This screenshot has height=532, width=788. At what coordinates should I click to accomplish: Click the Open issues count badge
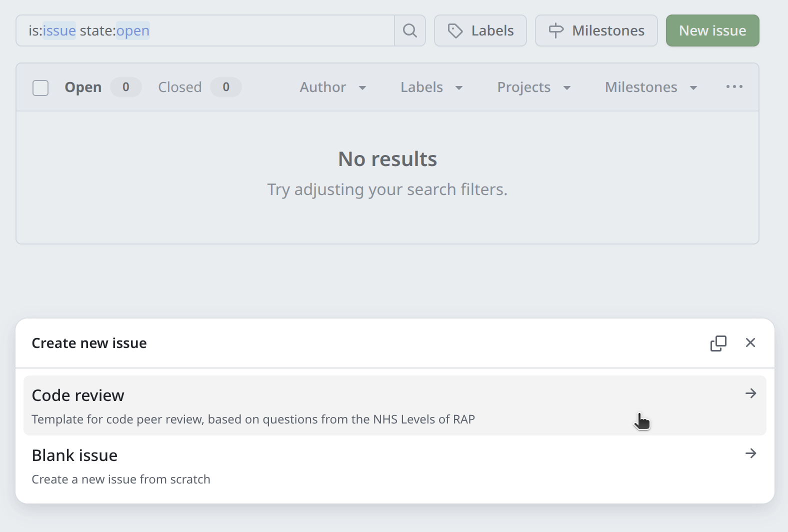[125, 87]
